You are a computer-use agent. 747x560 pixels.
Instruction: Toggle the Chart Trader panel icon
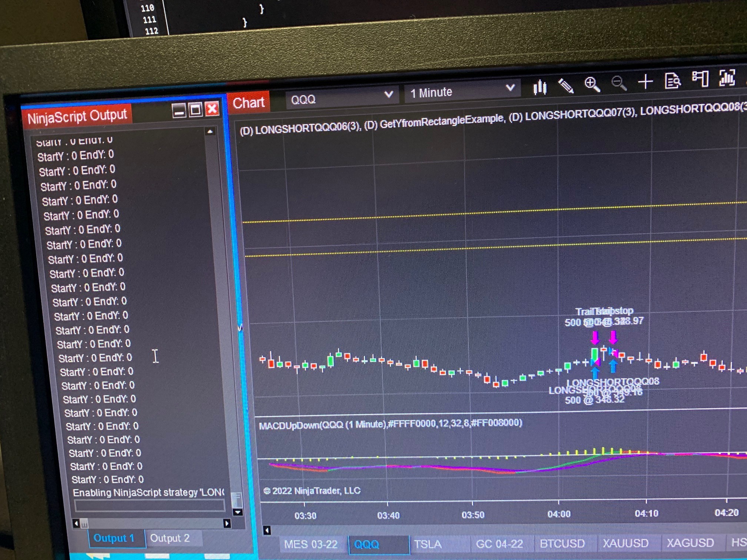[700, 79]
